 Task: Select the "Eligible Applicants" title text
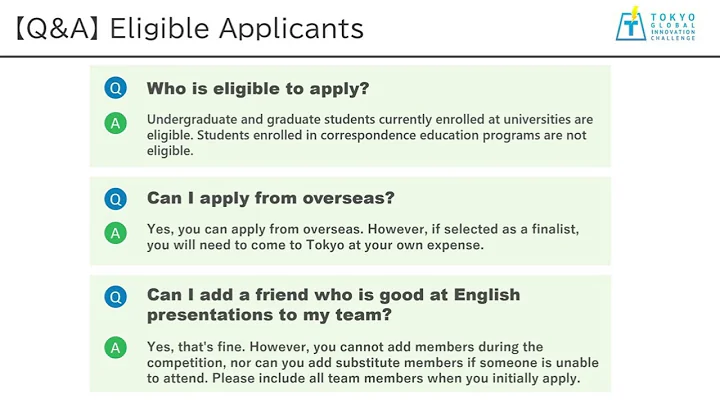click(236, 28)
